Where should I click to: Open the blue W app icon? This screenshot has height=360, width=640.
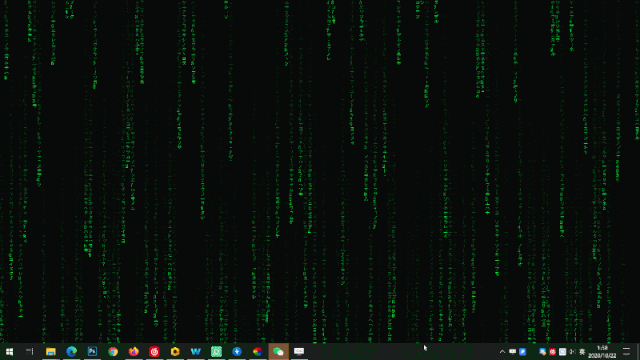(x=196, y=351)
